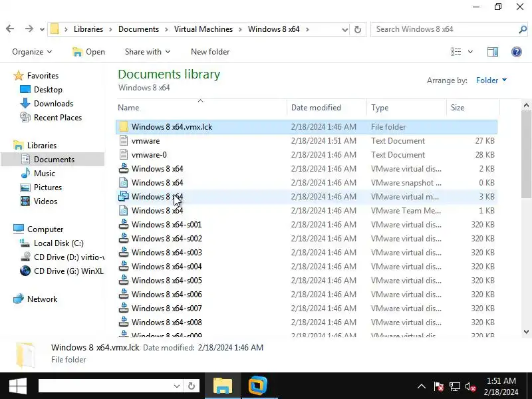Select Libraries in navigation pane
The height and width of the screenshot is (399, 532).
[42, 145]
